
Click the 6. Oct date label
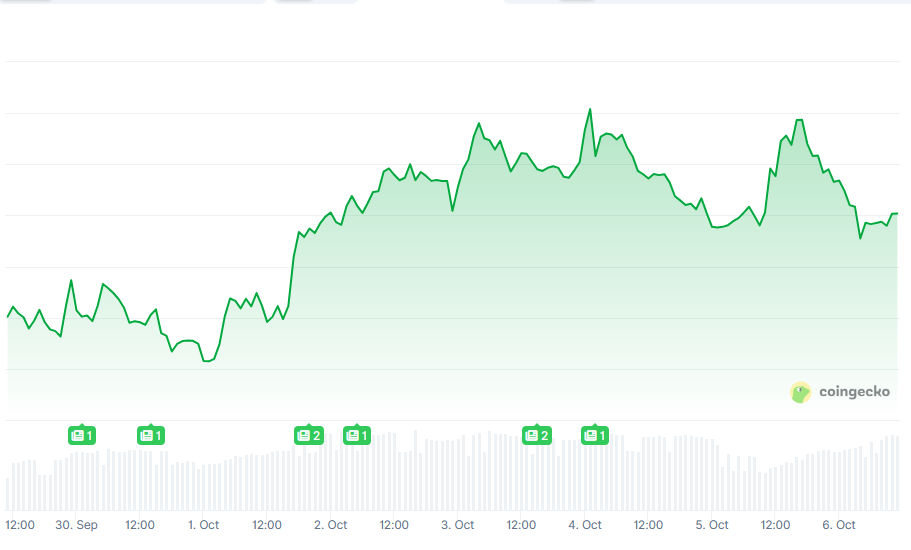[839, 525]
